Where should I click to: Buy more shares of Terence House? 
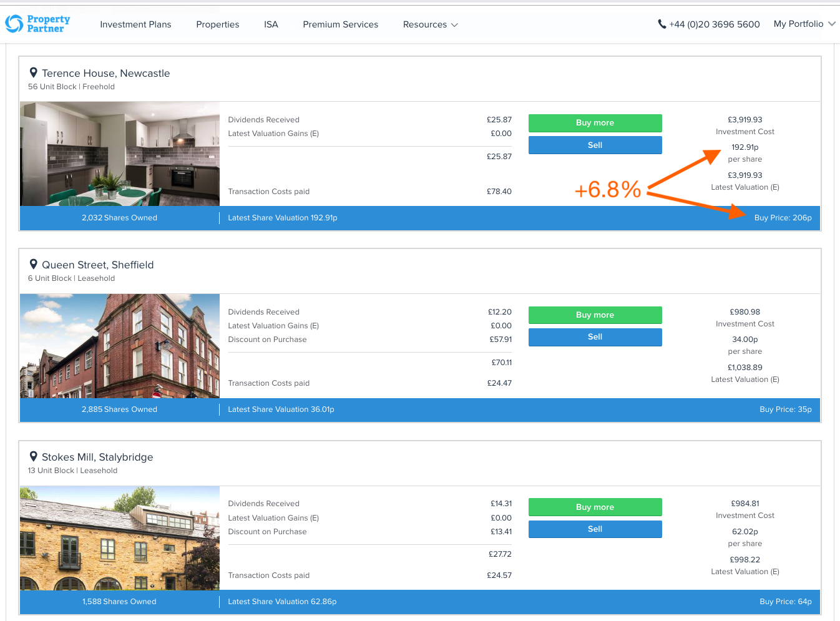point(595,123)
